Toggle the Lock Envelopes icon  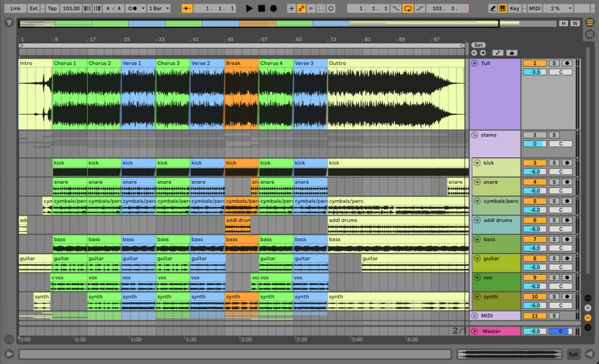(511, 53)
